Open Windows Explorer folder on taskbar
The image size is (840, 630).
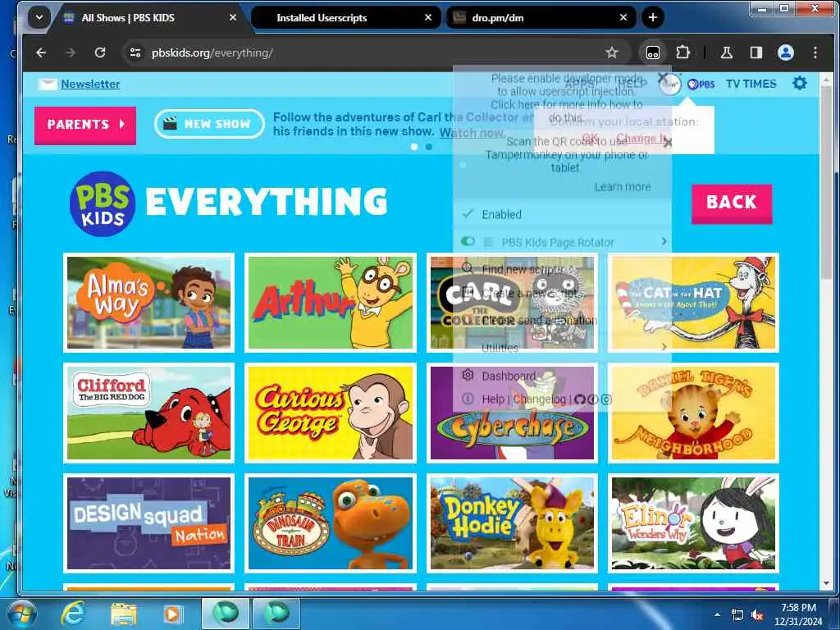pyautogui.click(x=124, y=614)
